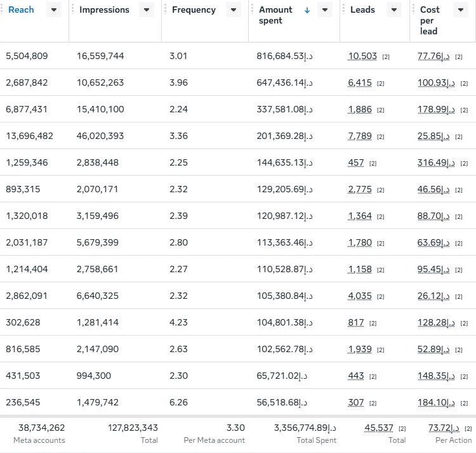Image resolution: width=476 pixels, height=453 pixels.
Task: Open the 443 leads value
Action: [356, 376]
